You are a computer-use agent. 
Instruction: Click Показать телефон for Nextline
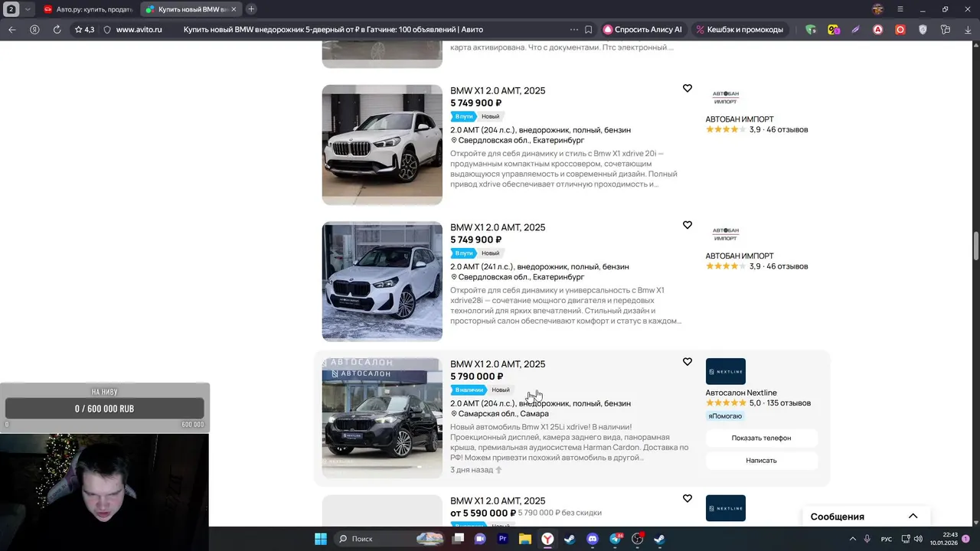pyautogui.click(x=761, y=439)
